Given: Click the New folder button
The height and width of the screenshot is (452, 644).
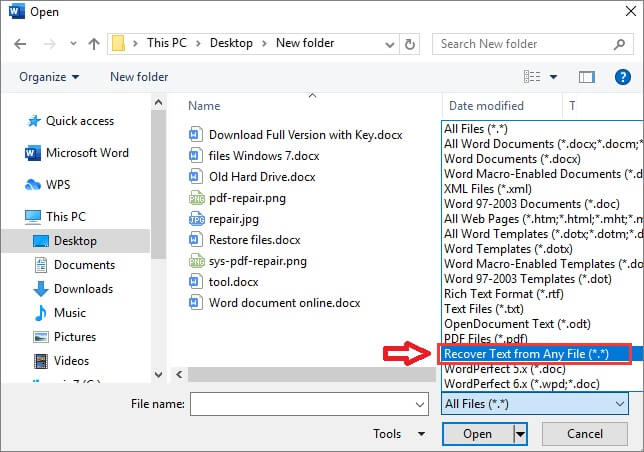Looking at the screenshot, I should 137,77.
